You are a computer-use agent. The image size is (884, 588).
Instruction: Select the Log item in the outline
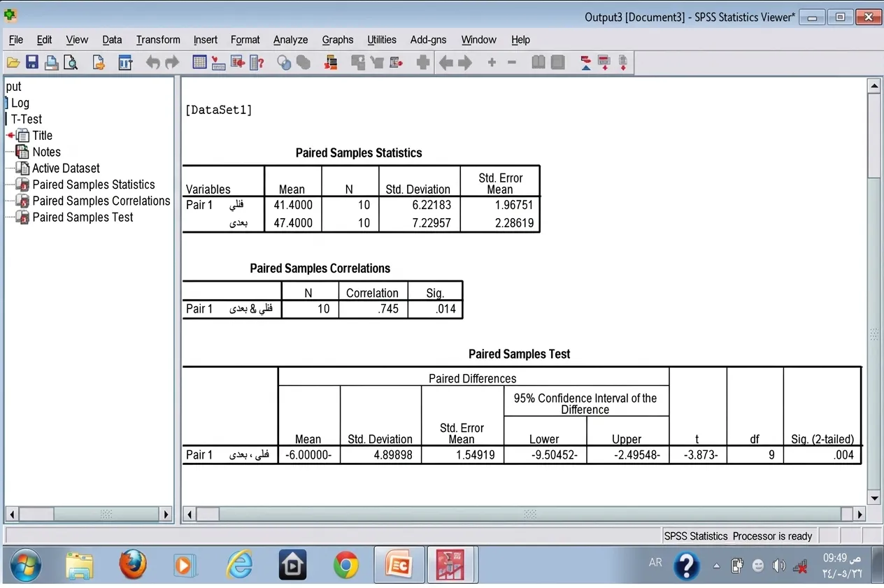click(20, 103)
